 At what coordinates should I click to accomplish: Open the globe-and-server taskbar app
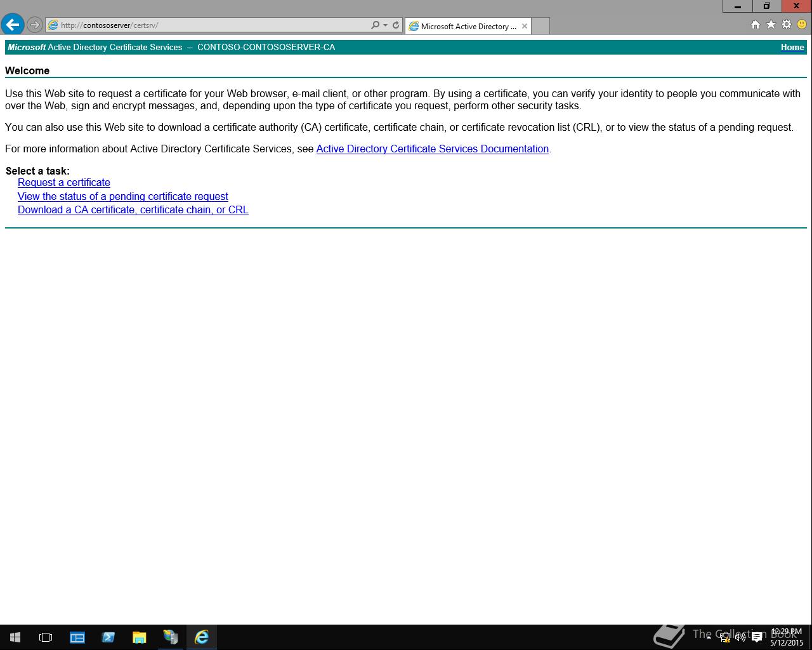(x=171, y=637)
